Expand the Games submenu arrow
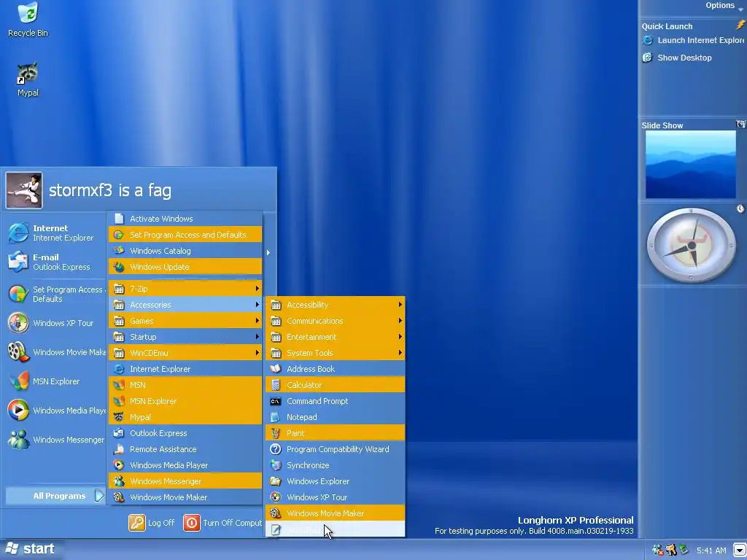 point(258,321)
